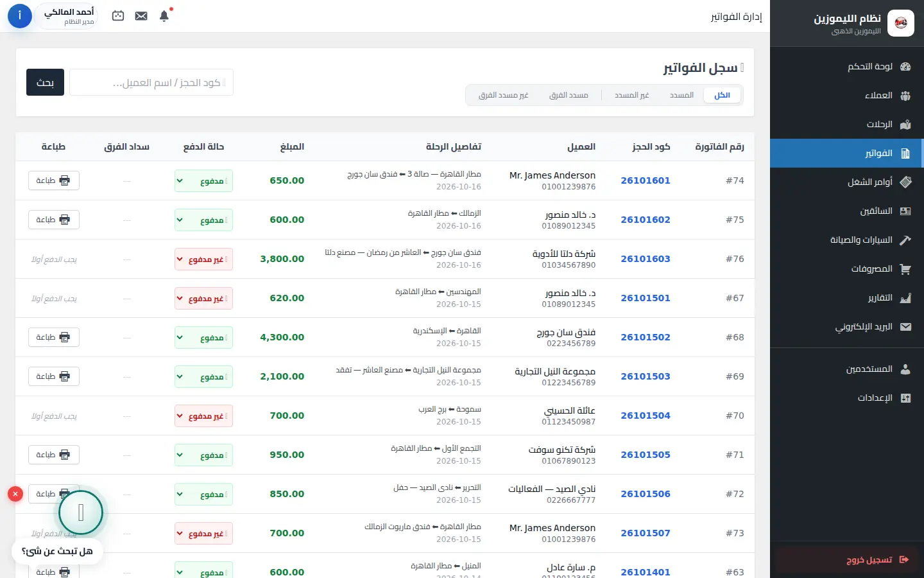924x578 pixels.
Task: Open payment status dropdown for invoice #70
Action: tap(203, 416)
